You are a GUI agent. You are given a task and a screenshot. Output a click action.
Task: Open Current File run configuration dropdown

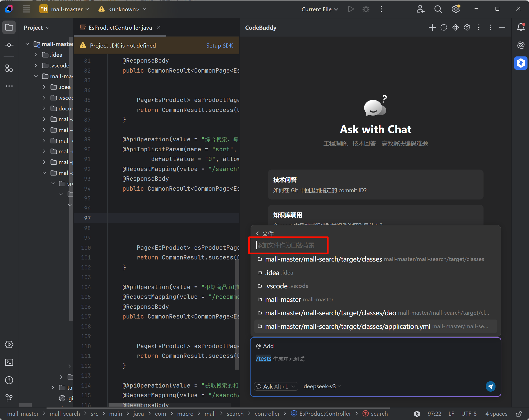[320, 9]
